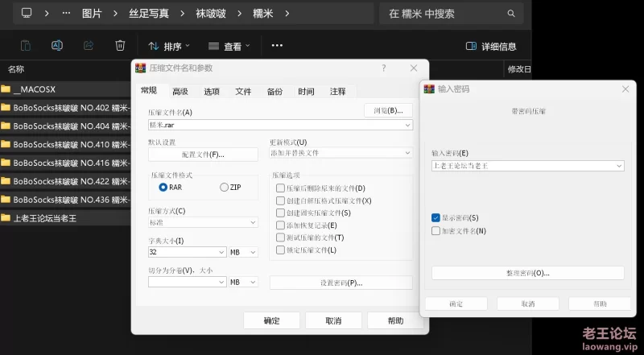
Task: Click the delete trash icon in toolbar
Action: tap(120, 46)
